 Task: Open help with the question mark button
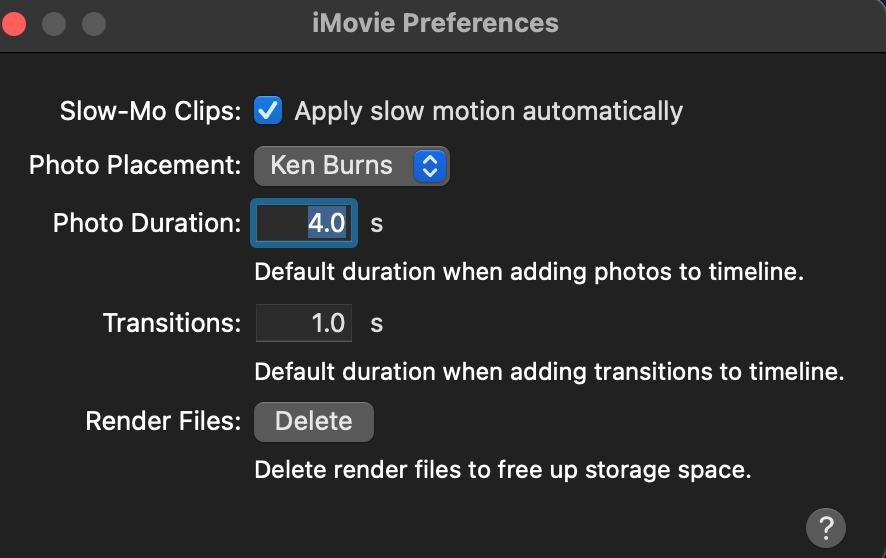click(x=825, y=527)
